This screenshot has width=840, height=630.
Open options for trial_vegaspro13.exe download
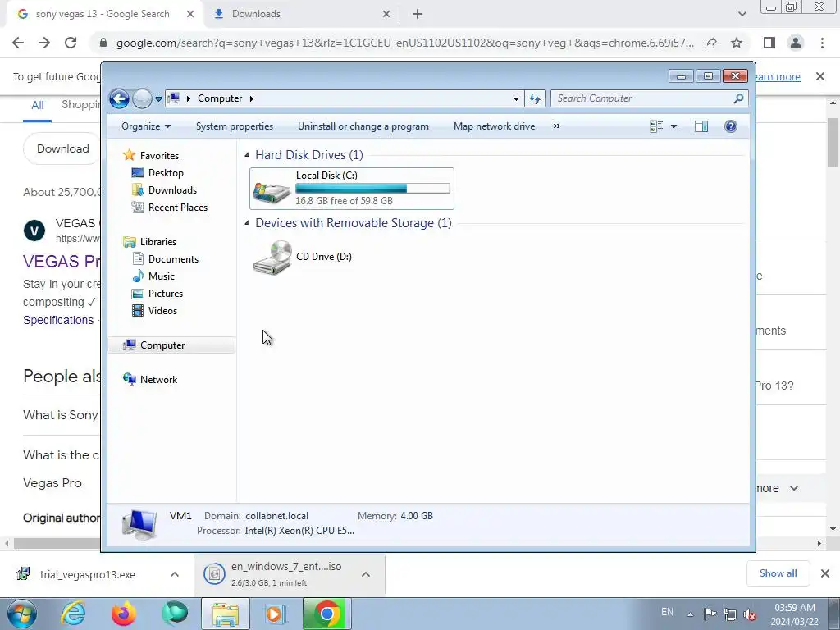coord(175,574)
